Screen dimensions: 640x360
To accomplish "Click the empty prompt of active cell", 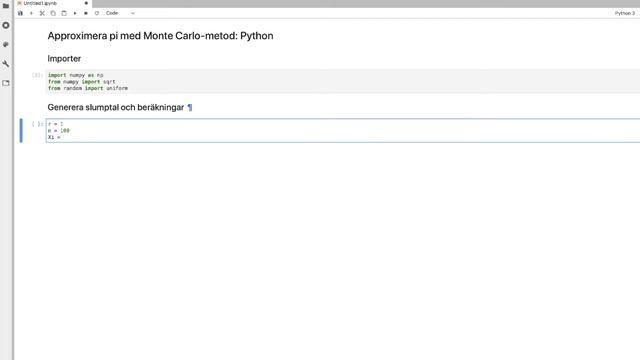I will click(37, 124).
